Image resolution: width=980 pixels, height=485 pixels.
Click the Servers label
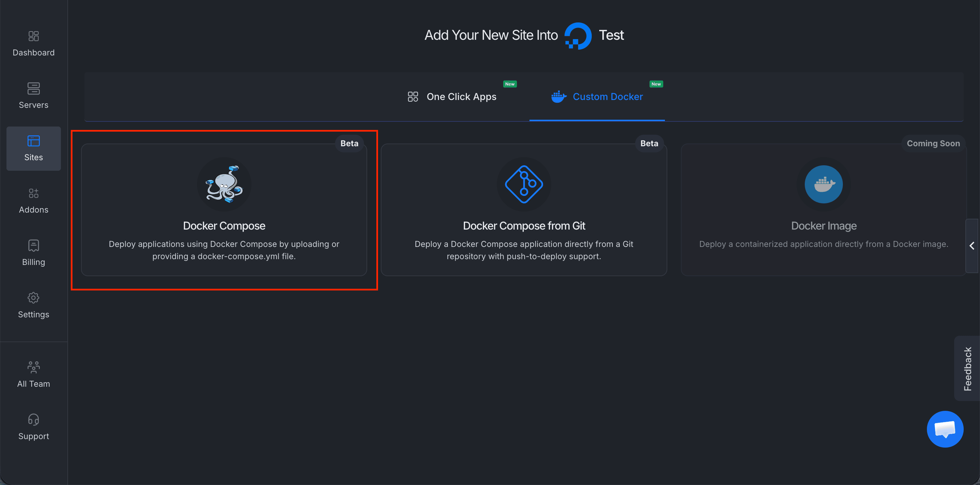[x=33, y=105]
